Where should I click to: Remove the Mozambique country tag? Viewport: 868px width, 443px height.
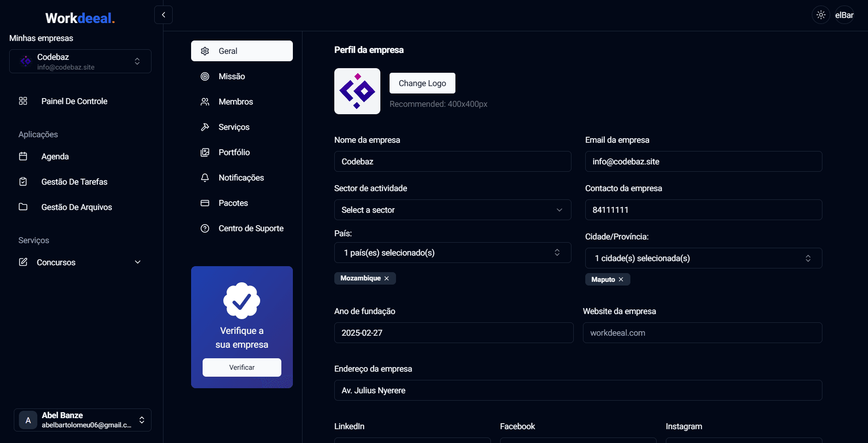pos(387,278)
